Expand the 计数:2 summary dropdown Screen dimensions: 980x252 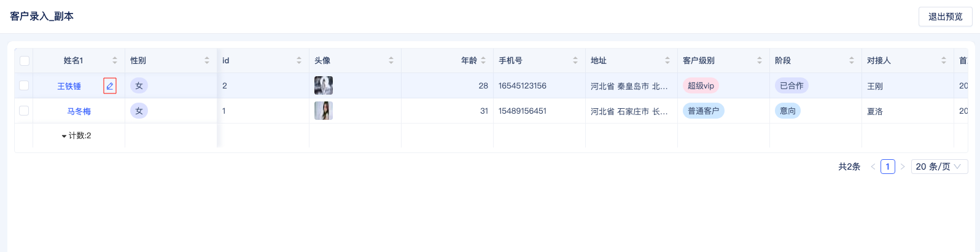76,136
